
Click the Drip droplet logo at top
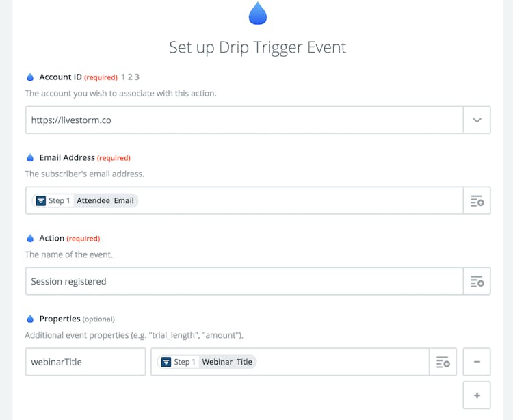point(258,13)
